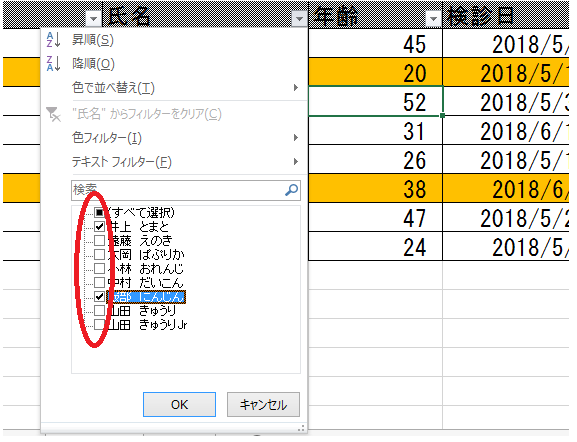
Task: Uncheck the 井上 とまと checkbox
Action: click(x=99, y=226)
